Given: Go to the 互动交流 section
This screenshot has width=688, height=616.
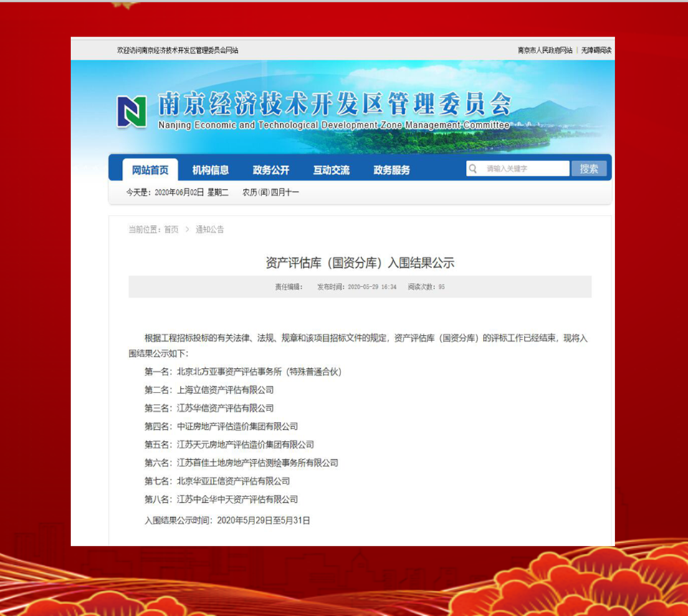Looking at the screenshot, I should coord(331,170).
